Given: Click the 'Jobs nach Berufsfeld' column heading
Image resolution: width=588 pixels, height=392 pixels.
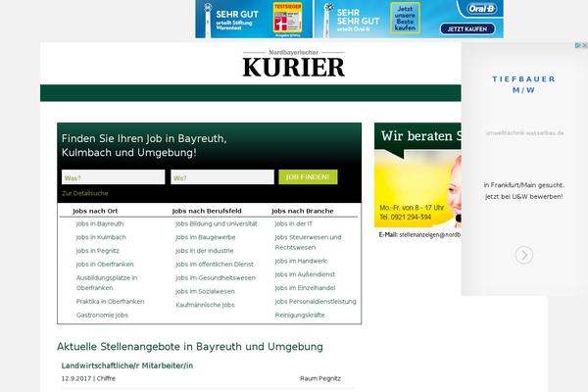Looking at the screenshot, I should coord(207,211).
